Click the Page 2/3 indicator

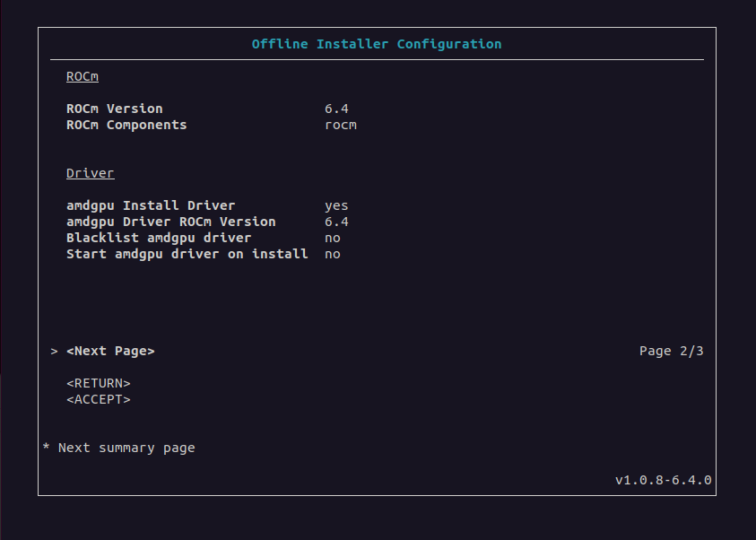coord(671,351)
